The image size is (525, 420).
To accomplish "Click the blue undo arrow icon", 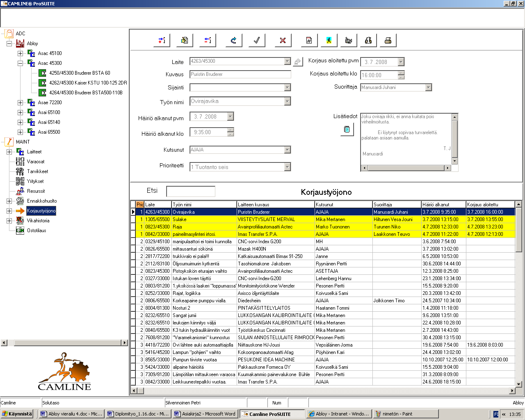I will (x=234, y=40).
